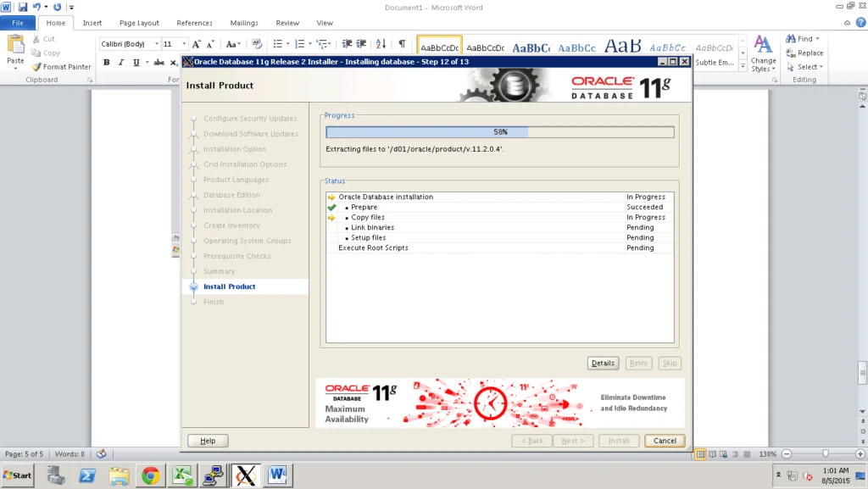Switch to Print Layout view in status bar

[700, 454]
